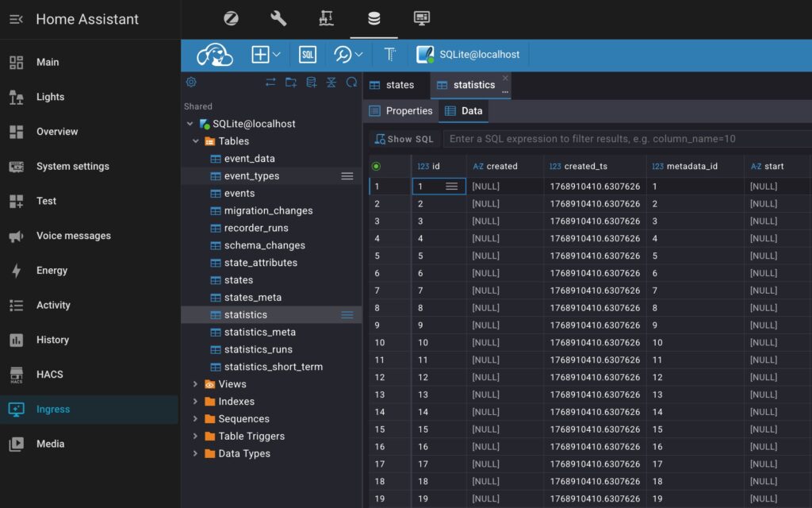This screenshot has height=508, width=812.
Task: Switch to the Properties tab
Action: click(x=401, y=111)
